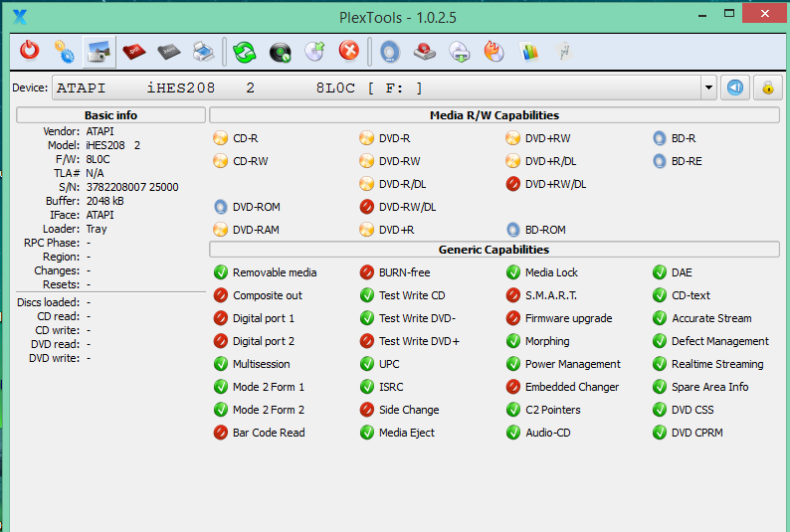This screenshot has width=790, height=532.
Task: Click the CD-R capability icon
Action: (220, 138)
